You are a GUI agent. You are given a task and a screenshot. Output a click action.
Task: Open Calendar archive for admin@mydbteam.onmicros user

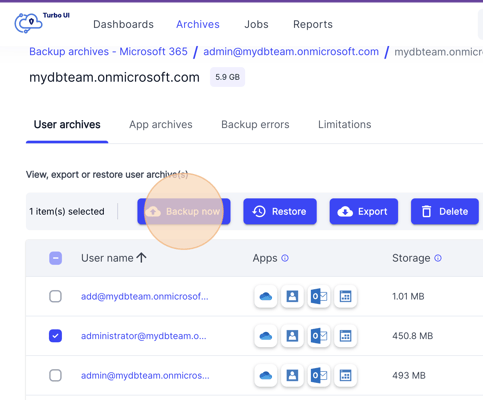[346, 376]
